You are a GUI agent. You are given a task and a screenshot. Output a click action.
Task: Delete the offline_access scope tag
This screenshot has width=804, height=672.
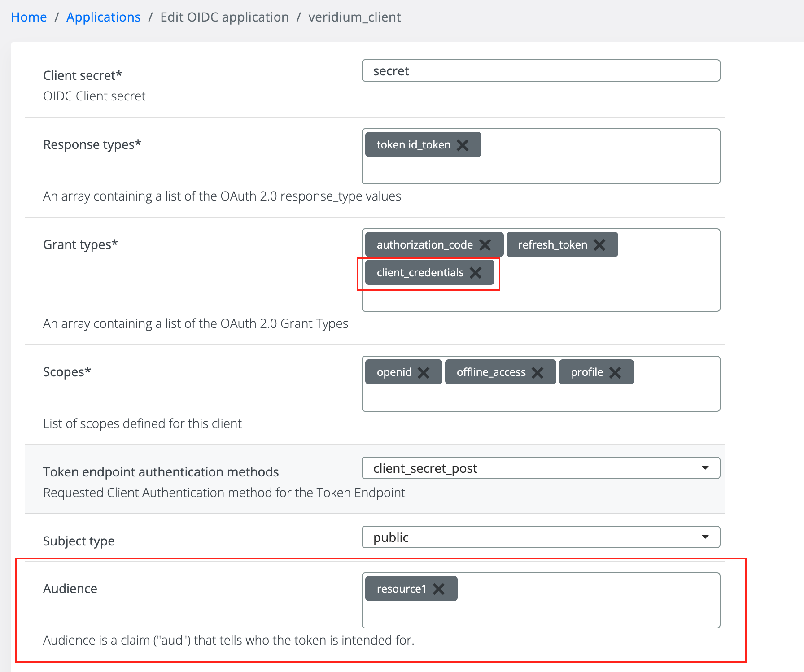pos(537,372)
